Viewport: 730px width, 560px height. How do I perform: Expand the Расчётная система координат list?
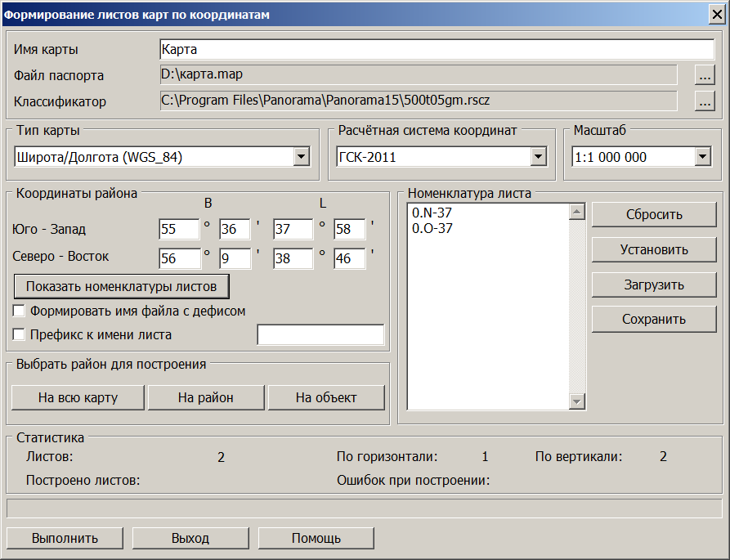pyautogui.click(x=540, y=156)
